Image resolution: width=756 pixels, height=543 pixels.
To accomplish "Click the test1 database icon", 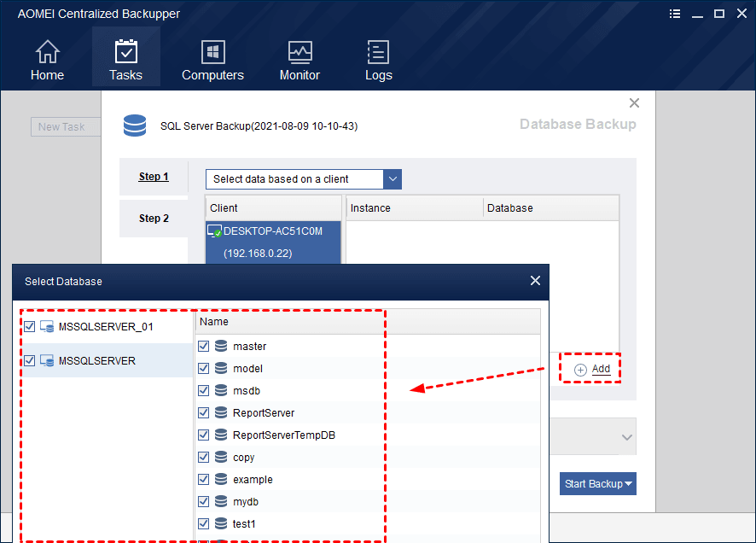I will point(221,523).
